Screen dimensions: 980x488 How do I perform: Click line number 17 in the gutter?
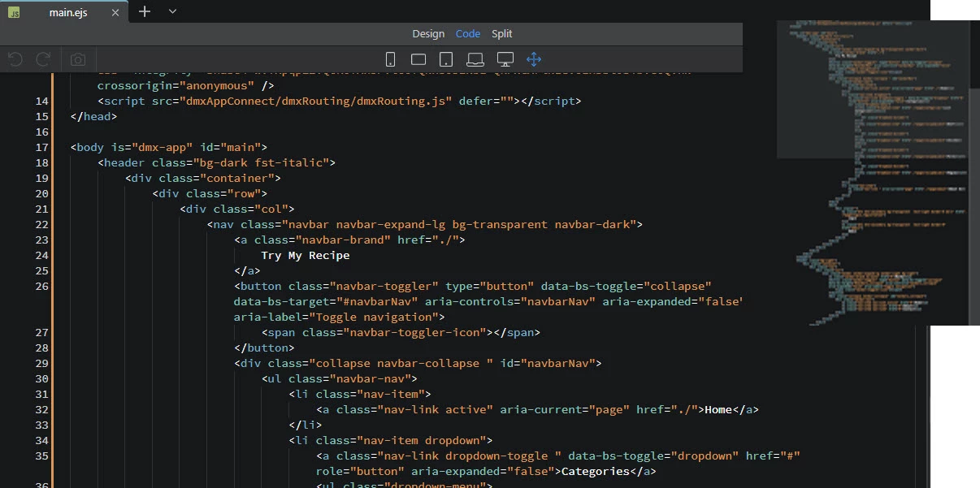pos(41,147)
